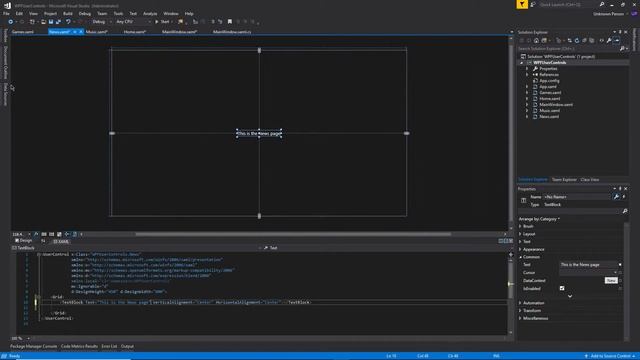Switch to the XAML view tab

tap(60, 242)
